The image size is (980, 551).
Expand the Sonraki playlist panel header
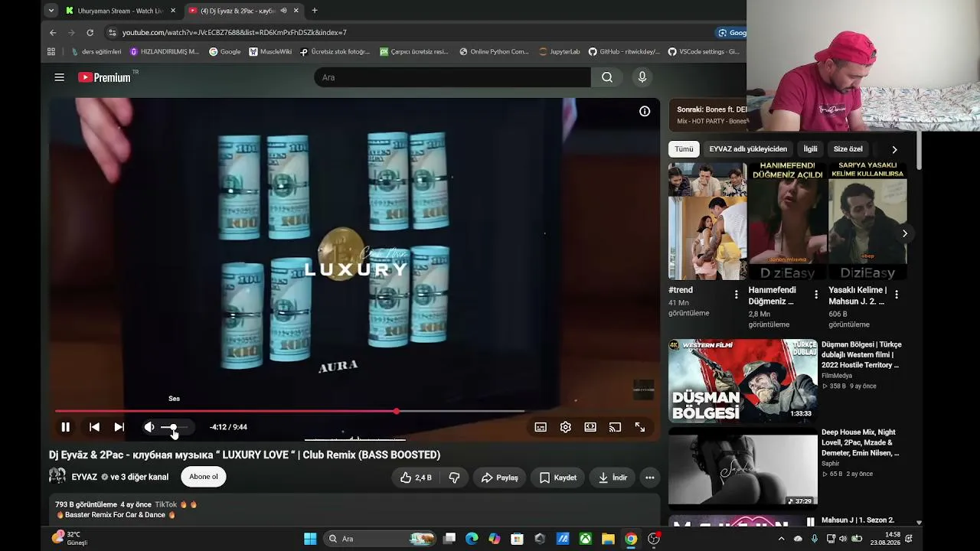(x=707, y=115)
